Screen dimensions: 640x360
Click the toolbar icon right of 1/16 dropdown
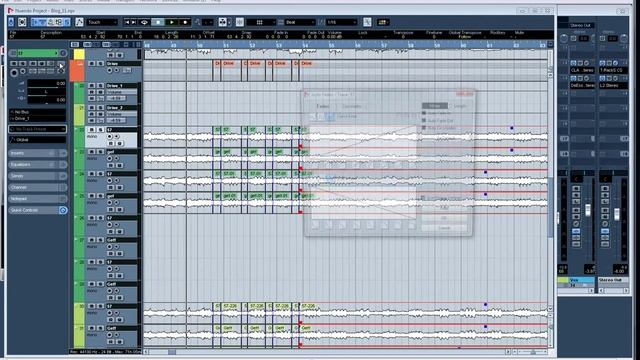(367, 22)
